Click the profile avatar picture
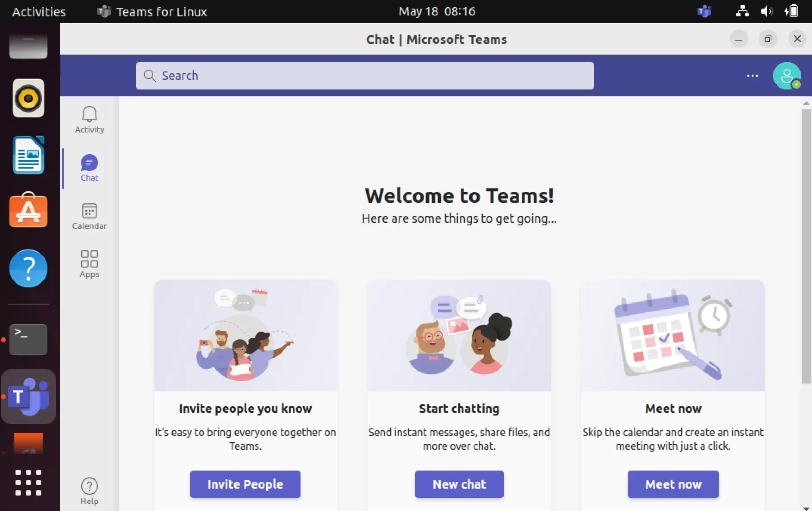 (x=787, y=76)
